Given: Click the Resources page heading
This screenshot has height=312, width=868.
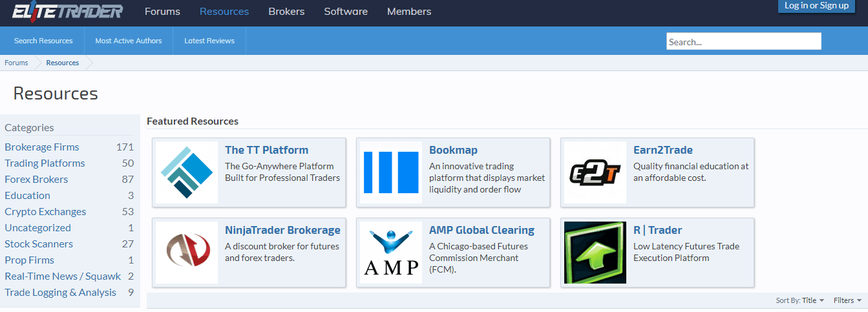Looking at the screenshot, I should click(x=56, y=93).
